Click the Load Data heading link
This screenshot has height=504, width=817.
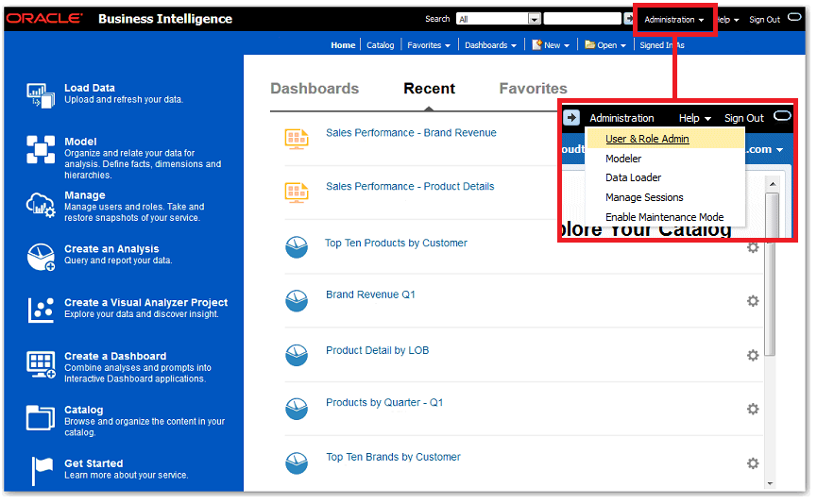click(x=90, y=88)
